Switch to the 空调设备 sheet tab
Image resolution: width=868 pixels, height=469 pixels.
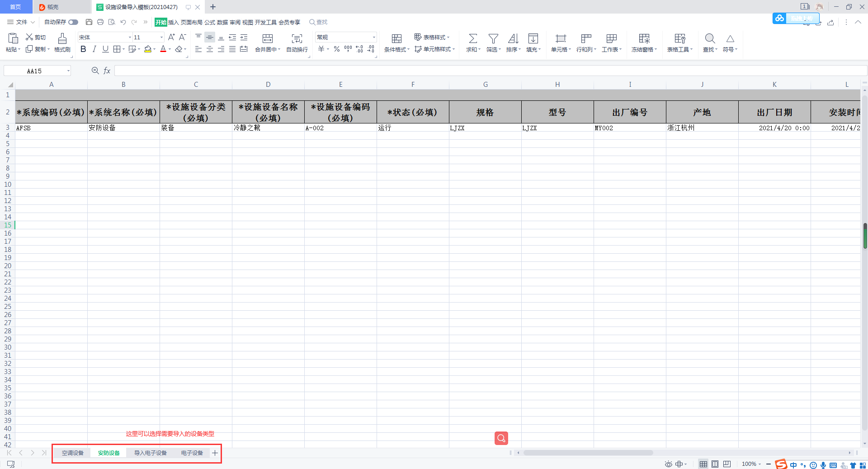tap(73, 453)
